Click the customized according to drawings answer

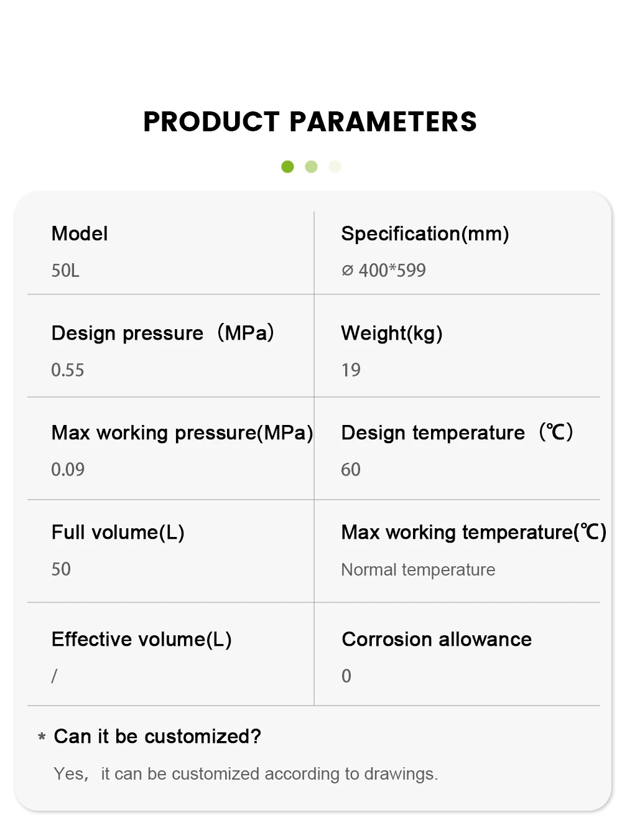coord(246,774)
